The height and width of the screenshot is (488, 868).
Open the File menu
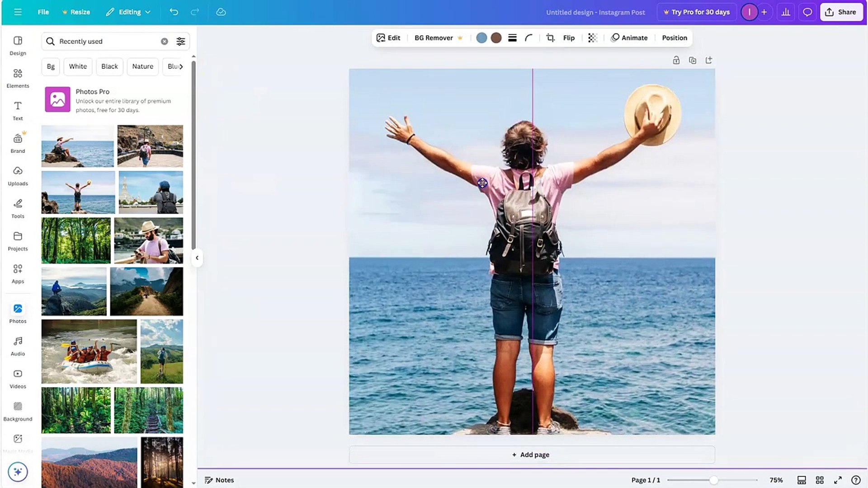43,12
